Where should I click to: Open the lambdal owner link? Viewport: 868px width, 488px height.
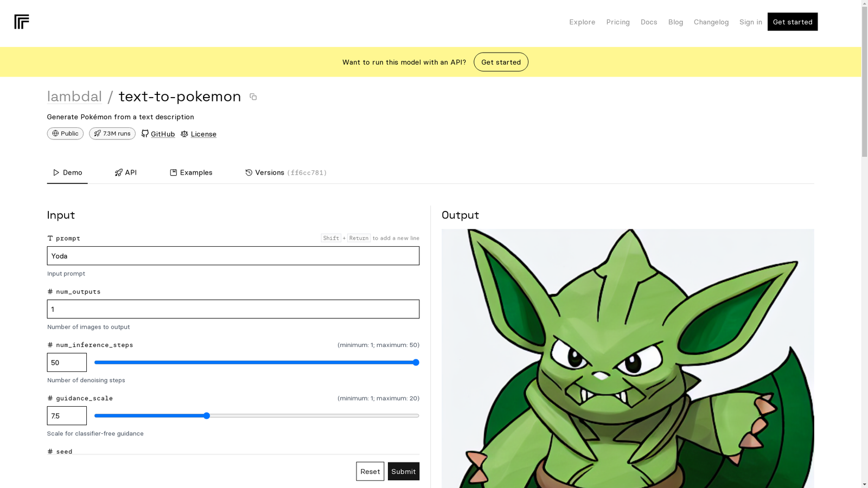(x=74, y=97)
